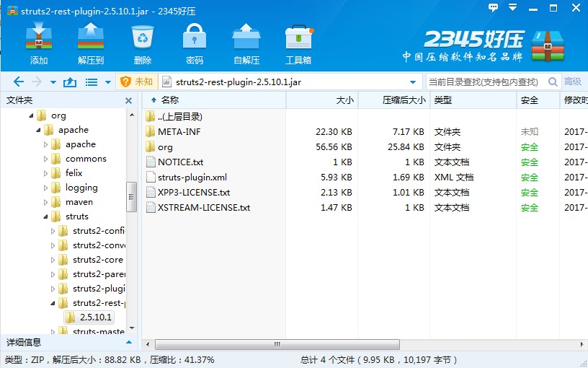This screenshot has width=588, height=368.
Task: Collapse the struts folder node
Action: (46, 216)
